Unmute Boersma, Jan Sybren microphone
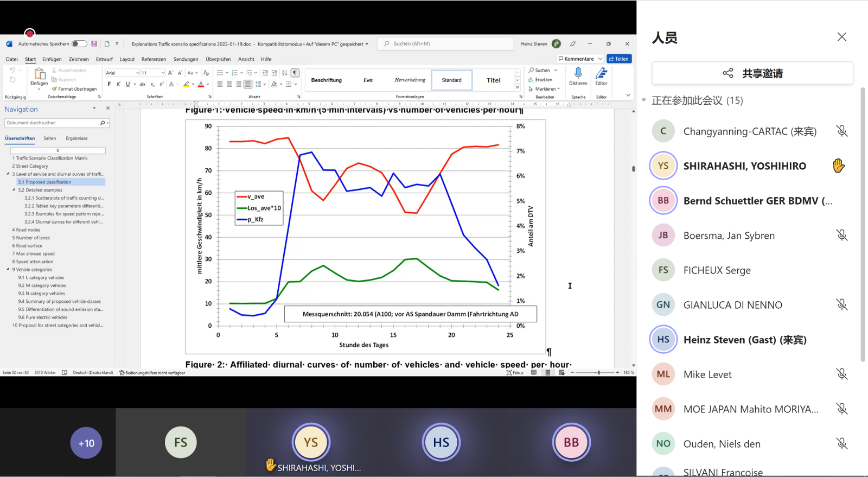This screenshot has height=477, width=868. click(x=841, y=235)
